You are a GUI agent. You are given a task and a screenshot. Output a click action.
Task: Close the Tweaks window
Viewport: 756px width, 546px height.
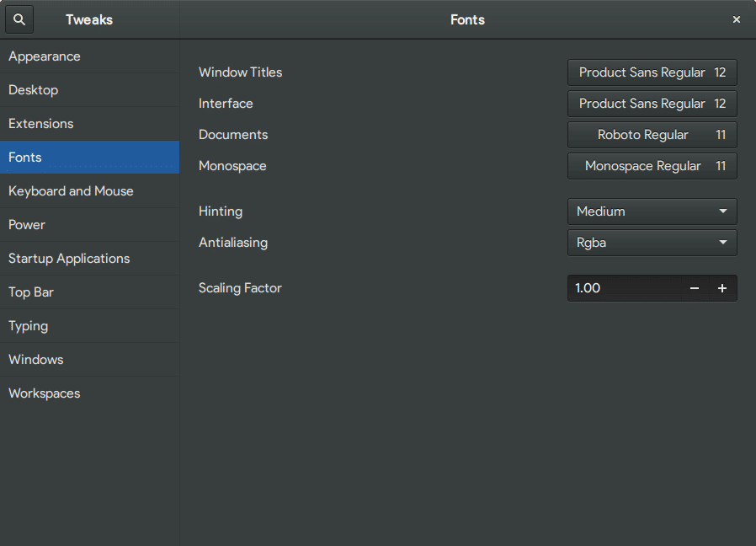[x=737, y=19]
